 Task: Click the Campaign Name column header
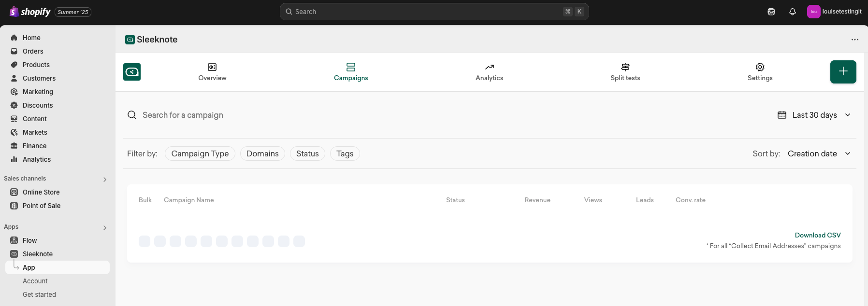click(188, 200)
